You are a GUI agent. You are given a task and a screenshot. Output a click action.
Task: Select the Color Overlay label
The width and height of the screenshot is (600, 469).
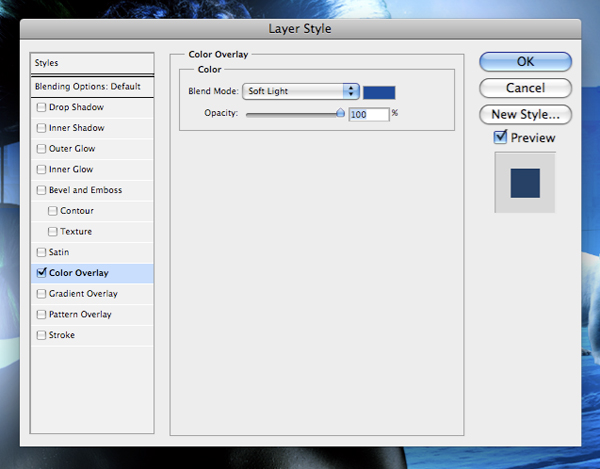79,273
